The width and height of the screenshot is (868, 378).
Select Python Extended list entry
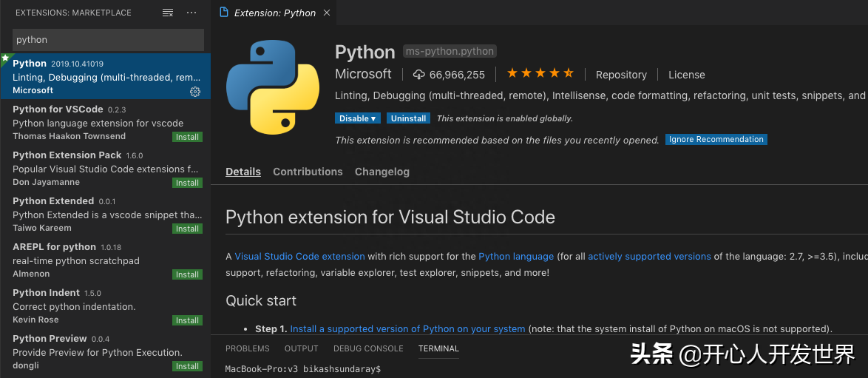click(105, 215)
